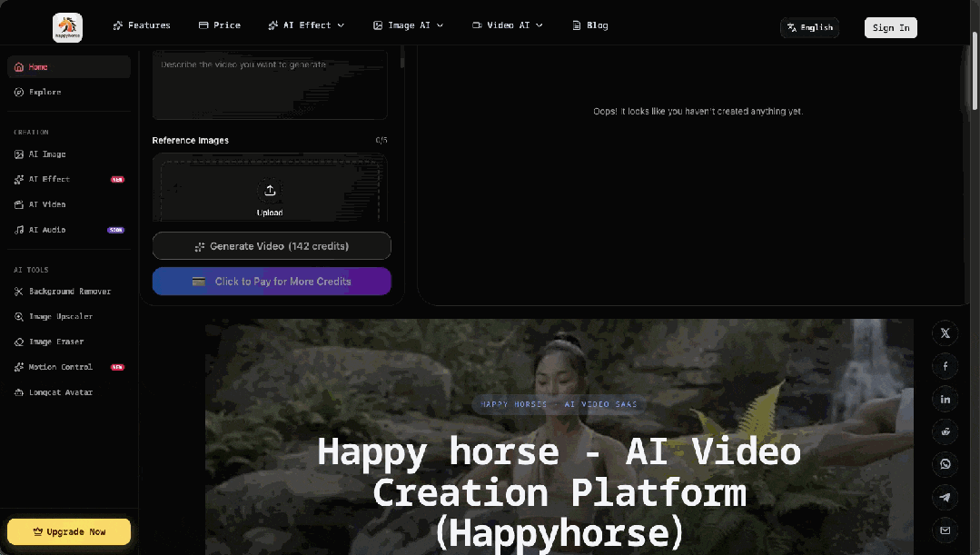Open AI Audio in sidebar

69,230
